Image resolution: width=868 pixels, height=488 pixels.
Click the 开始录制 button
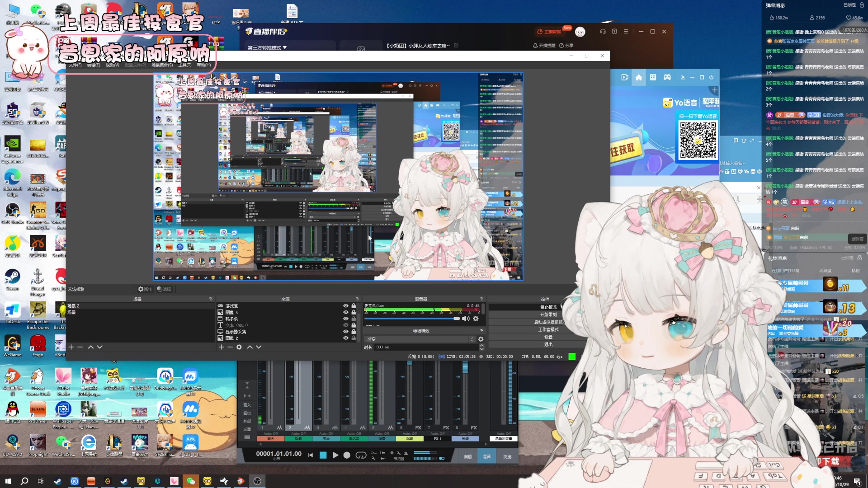pyautogui.click(x=548, y=314)
